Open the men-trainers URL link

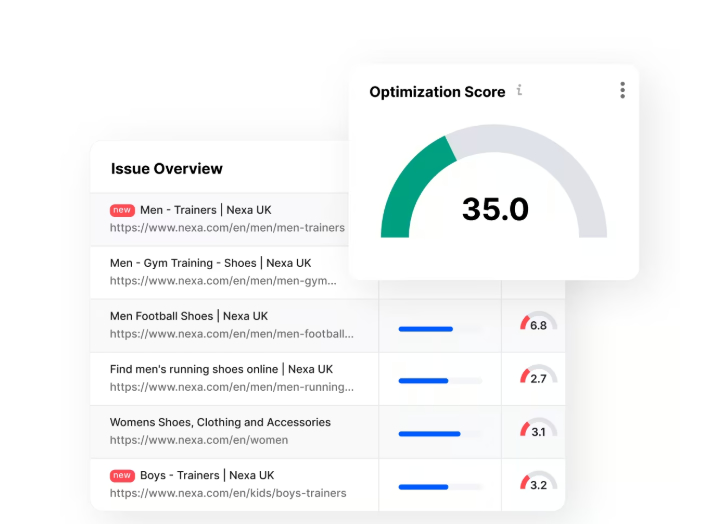click(x=227, y=228)
